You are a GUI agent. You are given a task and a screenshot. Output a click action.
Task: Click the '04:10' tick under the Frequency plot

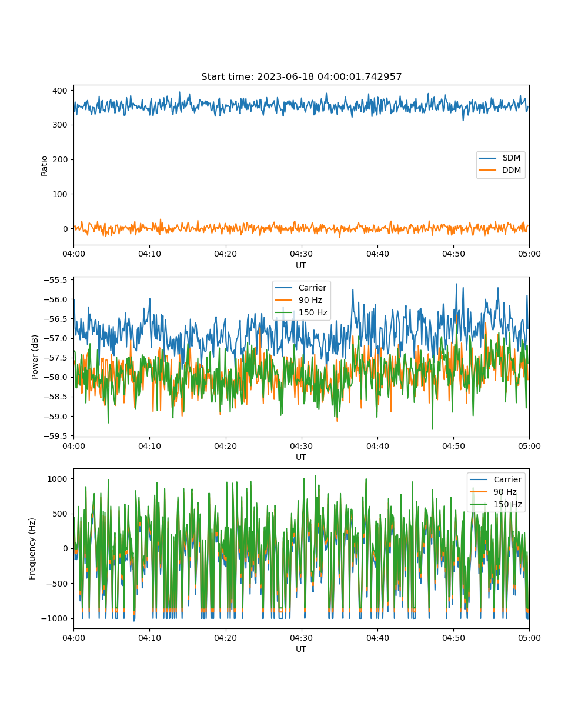(149, 638)
